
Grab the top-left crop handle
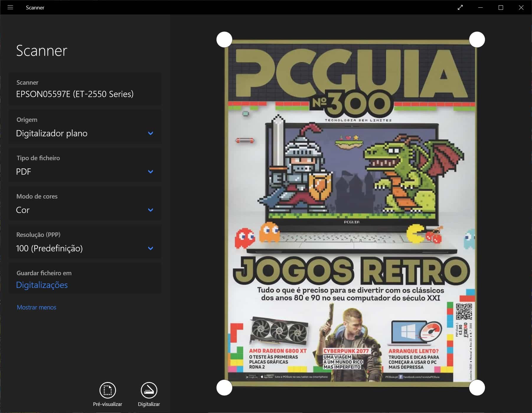point(224,40)
